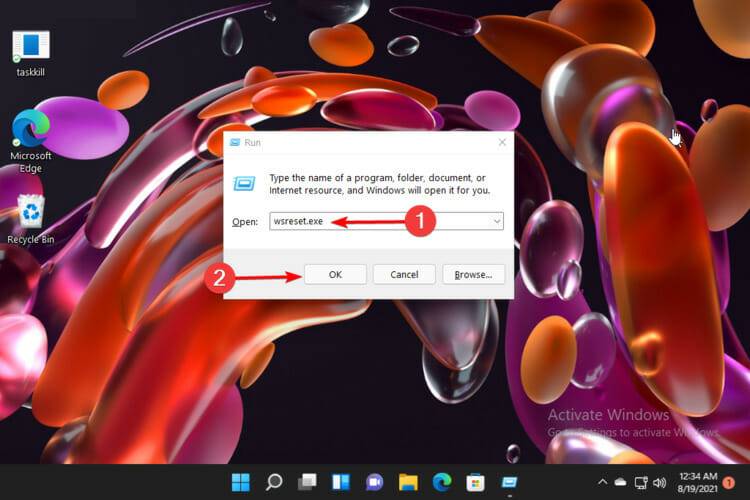750x500 pixels.
Task: Launch Teams Chat from taskbar
Action: [375, 482]
